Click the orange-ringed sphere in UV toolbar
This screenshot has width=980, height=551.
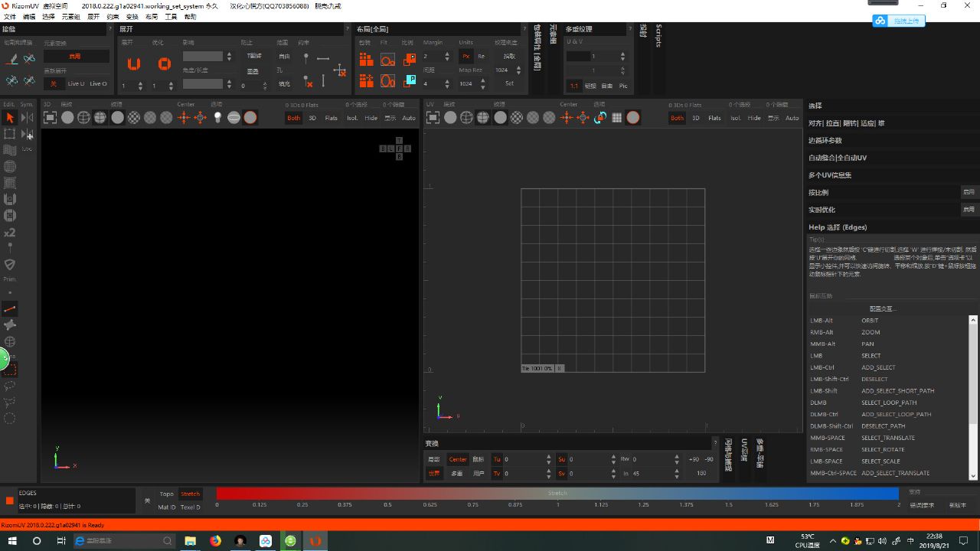pyautogui.click(x=633, y=117)
